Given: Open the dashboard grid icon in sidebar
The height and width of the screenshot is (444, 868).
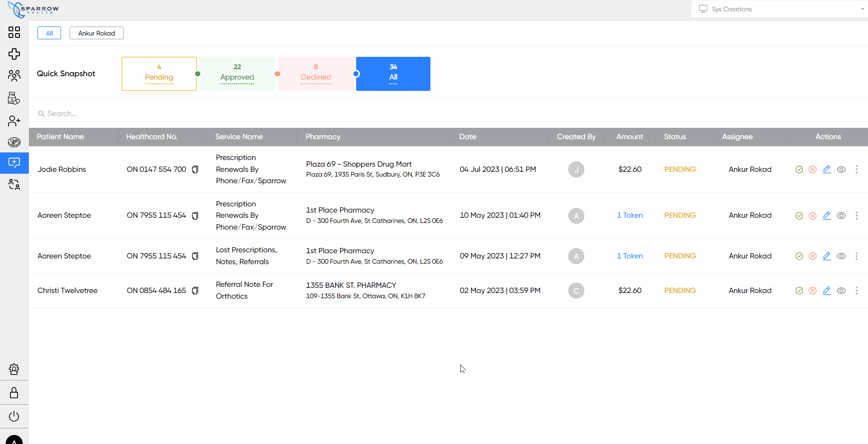Looking at the screenshot, I should click(14, 32).
